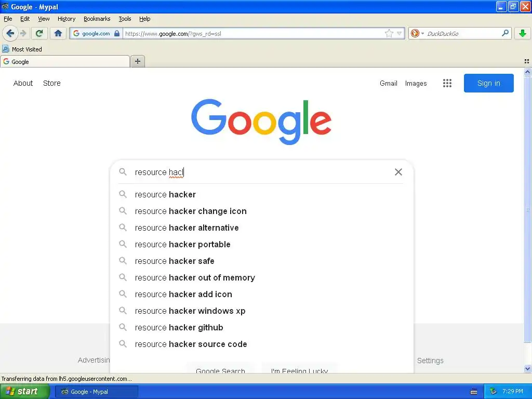This screenshot has width=532, height=399.
Task: Click the Store link
Action: click(x=52, y=83)
